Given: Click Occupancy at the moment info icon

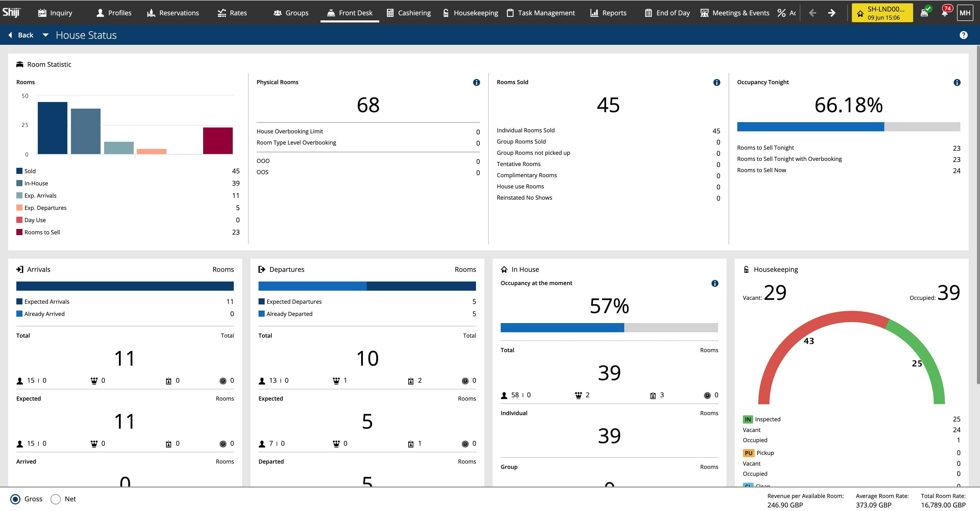Looking at the screenshot, I should point(715,283).
